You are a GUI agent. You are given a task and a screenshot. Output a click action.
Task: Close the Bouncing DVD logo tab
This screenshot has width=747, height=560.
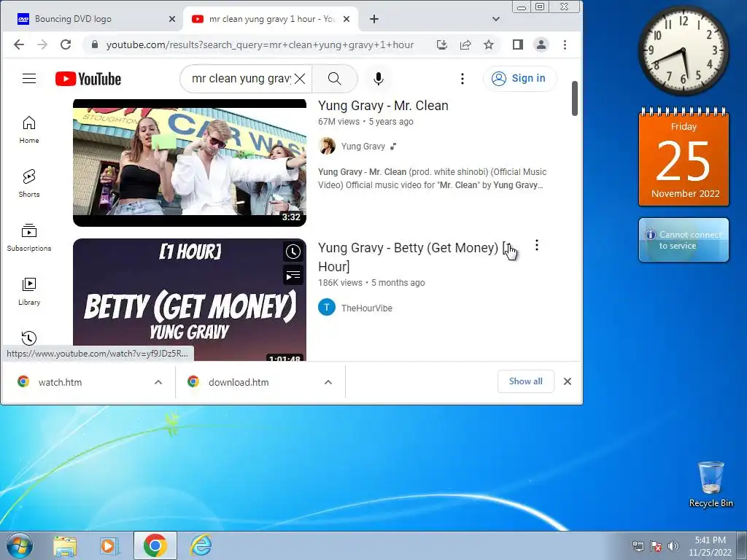pos(172,19)
